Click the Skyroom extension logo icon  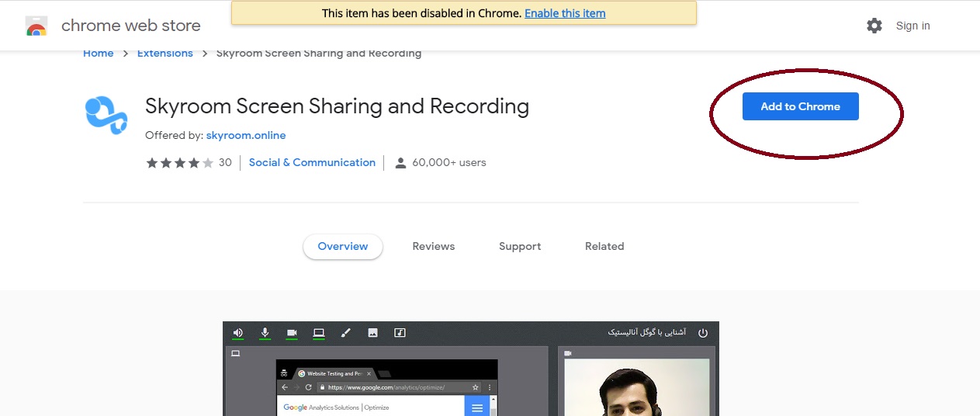pyautogui.click(x=106, y=113)
